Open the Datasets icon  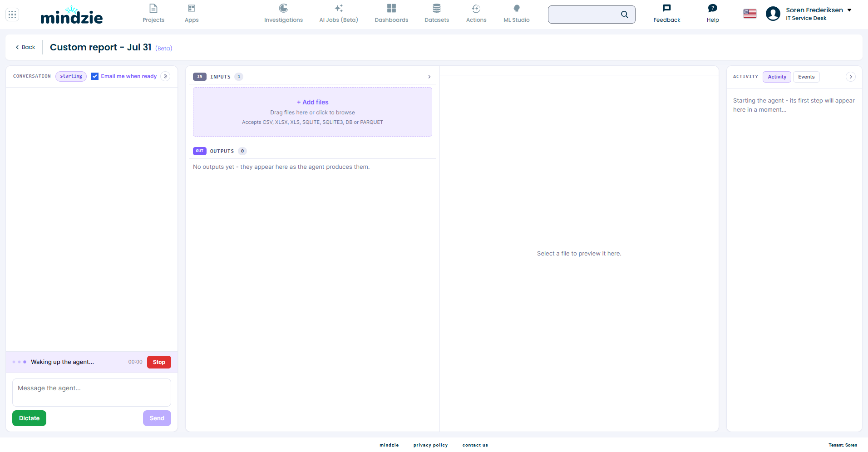(437, 8)
